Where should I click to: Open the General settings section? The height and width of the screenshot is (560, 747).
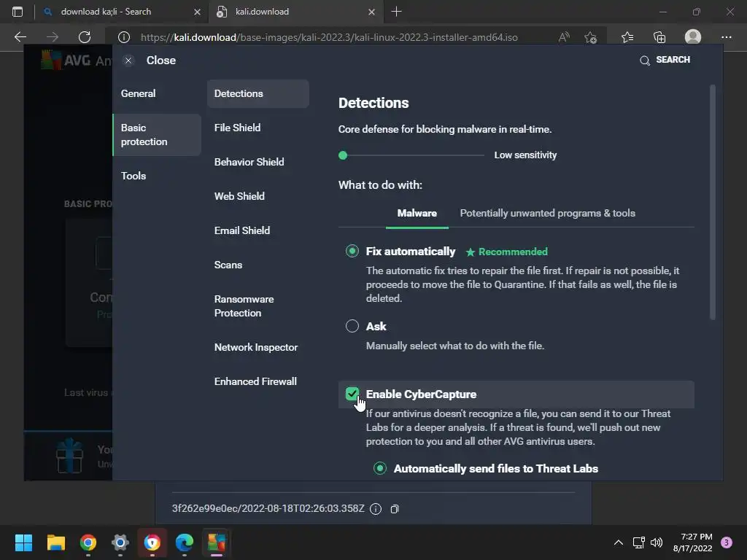pos(138,93)
